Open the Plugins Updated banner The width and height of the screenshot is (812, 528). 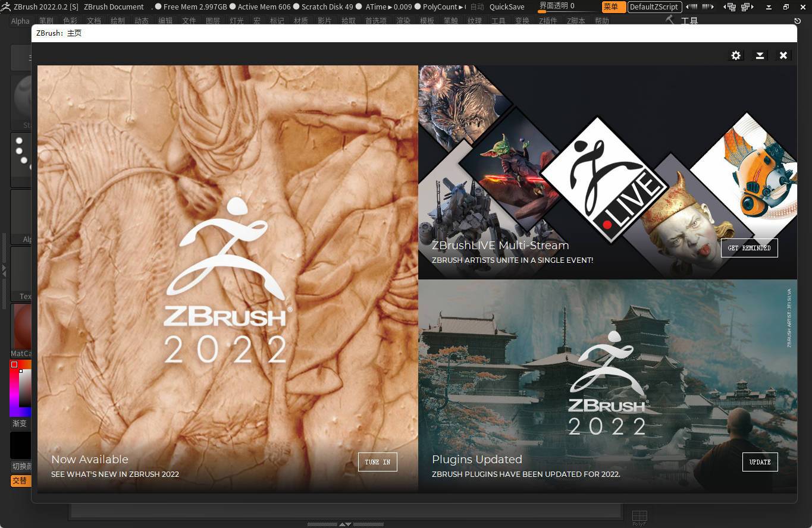pyautogui.click(x=607, y=386)
